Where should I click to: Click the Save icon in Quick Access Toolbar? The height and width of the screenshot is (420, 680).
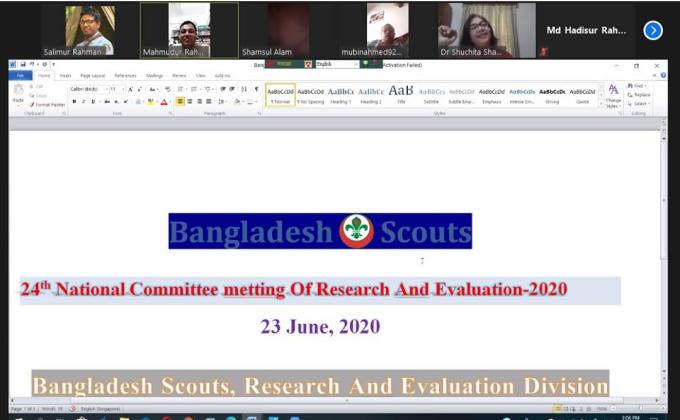[x=23, y=65]
